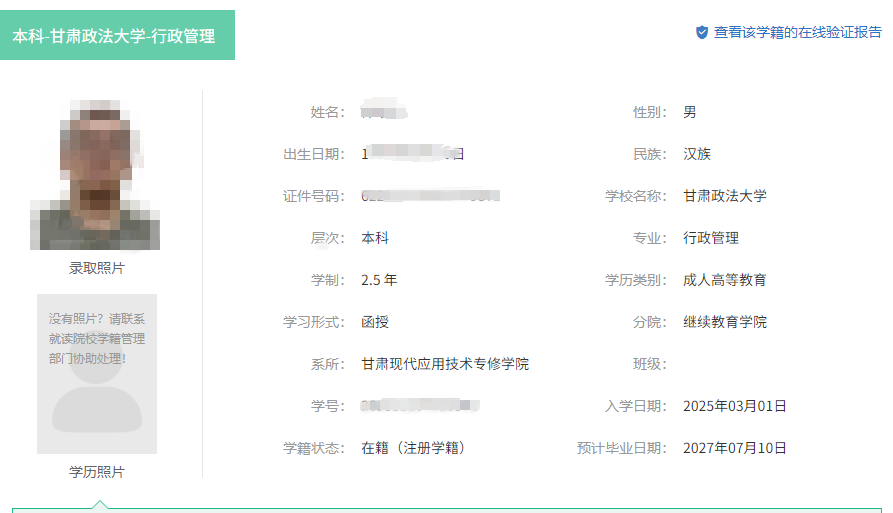Click the 系所 field label
The width and height of the screenshot is (893, 513).
pos(327,364)
